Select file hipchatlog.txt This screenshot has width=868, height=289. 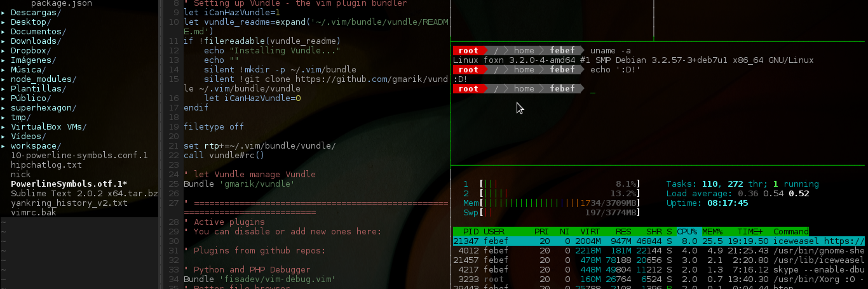[46, 165]
